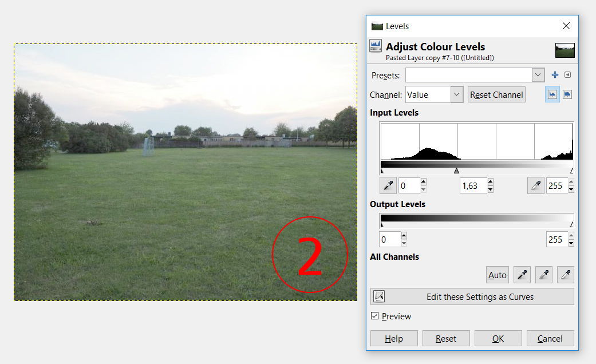Click the input high value field 255
The width and height of the screenshot is (596, 364).
pyautogui.click(x=557, y=185)
